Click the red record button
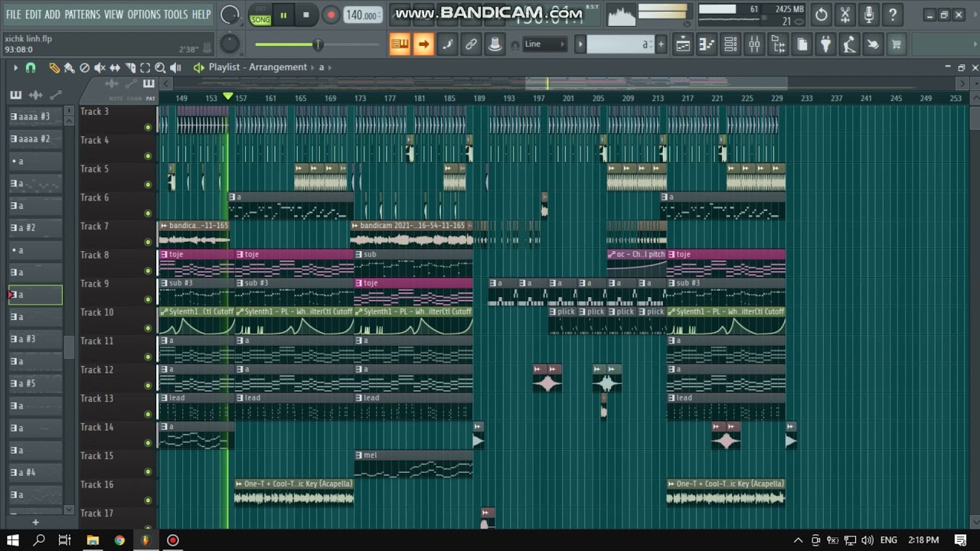Image resolution: width=980 pixels, height=551 pixels. click(331, 15)
